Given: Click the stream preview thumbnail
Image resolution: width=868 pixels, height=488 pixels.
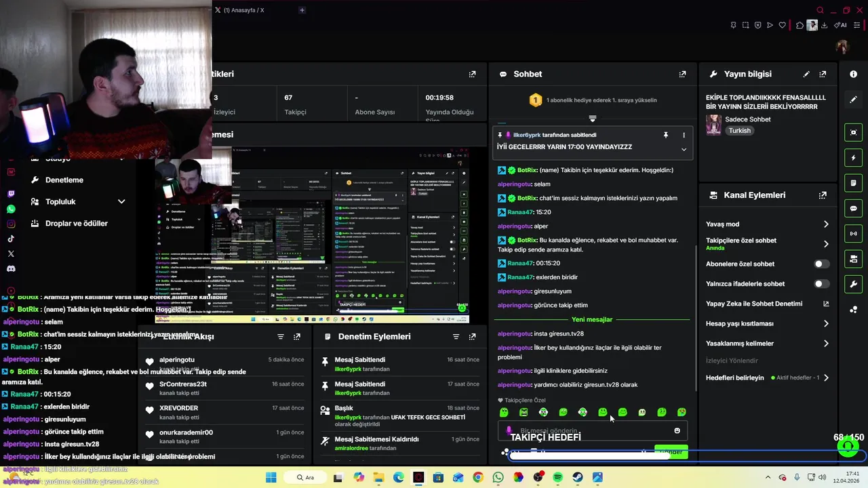Looking at the screenshot, I should coord(312,235).
